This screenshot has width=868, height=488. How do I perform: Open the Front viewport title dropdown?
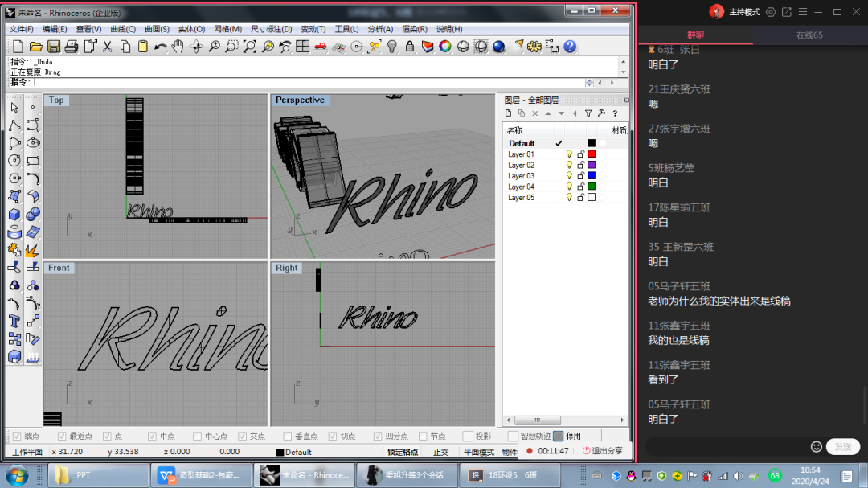(59, 268)
